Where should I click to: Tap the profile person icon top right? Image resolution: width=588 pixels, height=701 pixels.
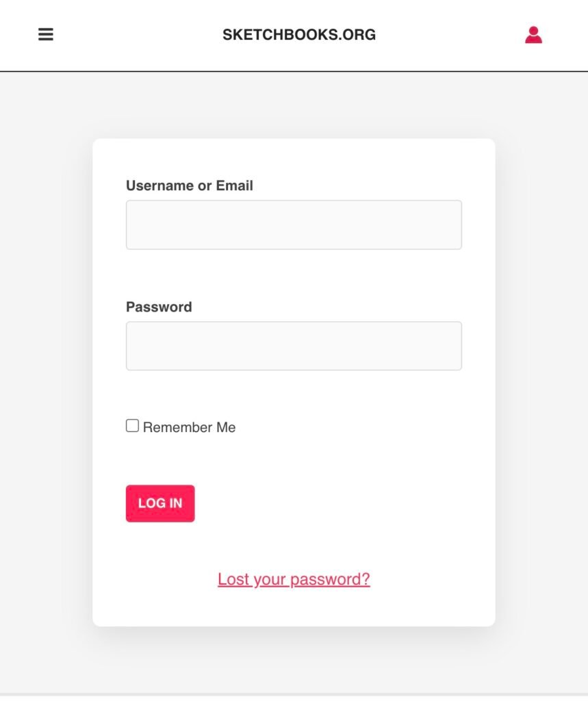[534, 34]
